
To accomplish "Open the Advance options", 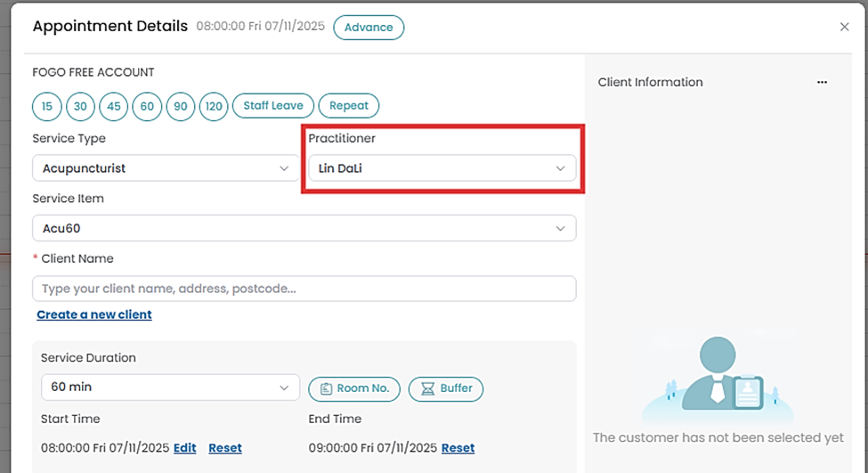I will pyautogui.click(x=369, y=28).
